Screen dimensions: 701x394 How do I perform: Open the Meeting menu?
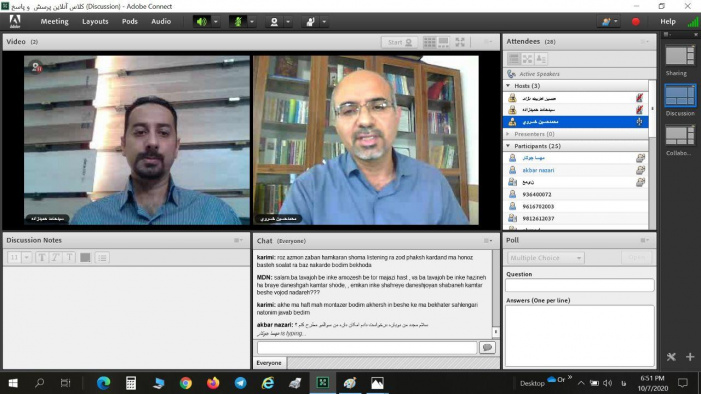click(x=55, y=21)
